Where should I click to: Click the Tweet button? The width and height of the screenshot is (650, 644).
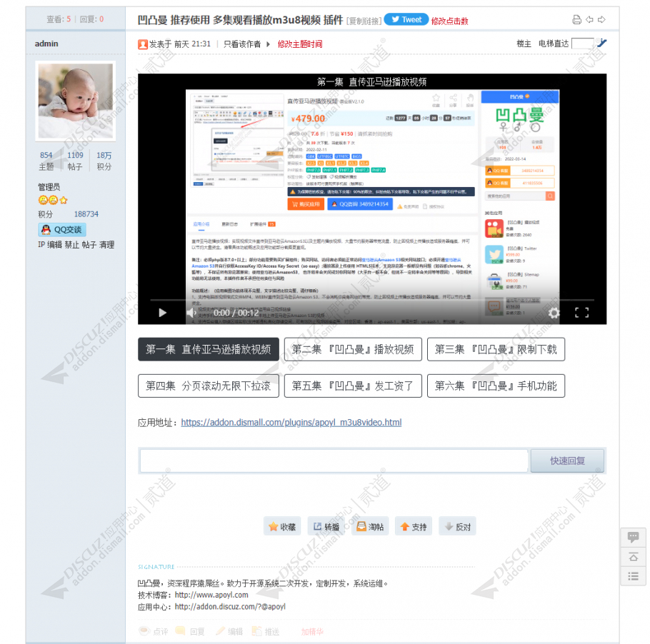point(406,19)
